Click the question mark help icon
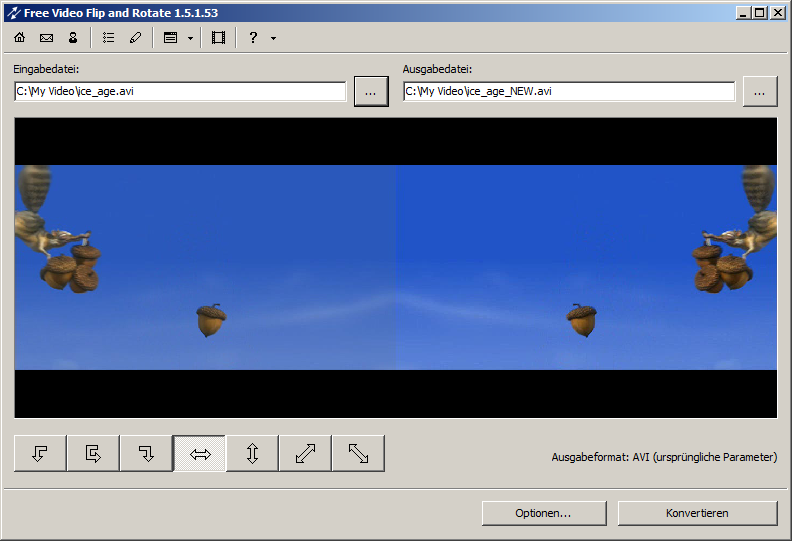The height and width of the screenshot is (541, 792). click(253, 38)
